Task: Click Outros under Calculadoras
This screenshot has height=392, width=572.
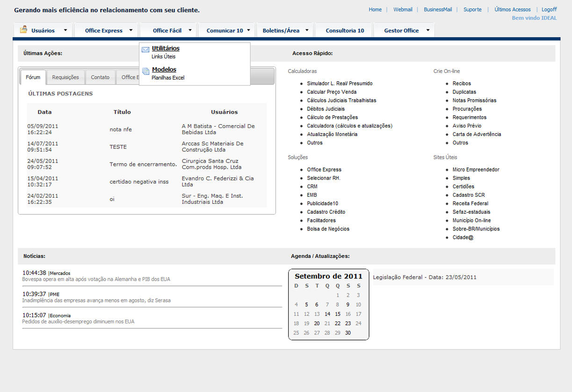Action: pos(315,143)
